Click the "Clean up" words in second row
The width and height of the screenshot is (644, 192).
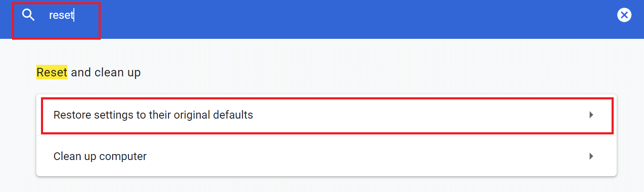pos(75,156)
